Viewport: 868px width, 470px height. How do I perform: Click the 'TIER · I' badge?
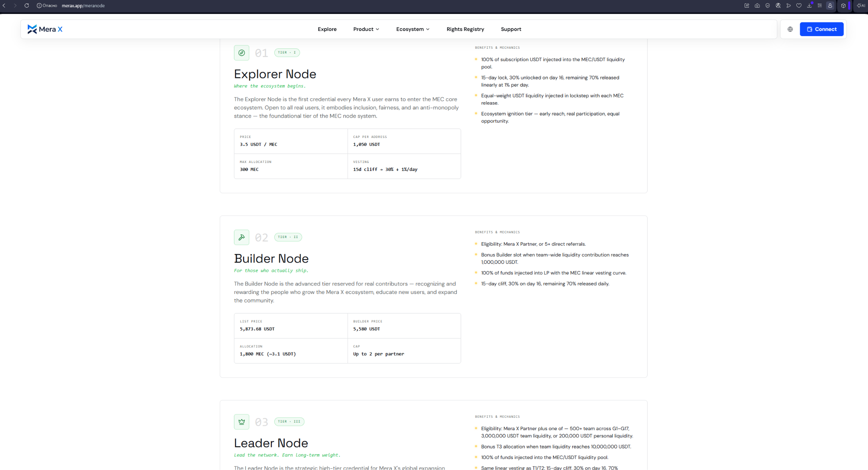tap(287, 53)
